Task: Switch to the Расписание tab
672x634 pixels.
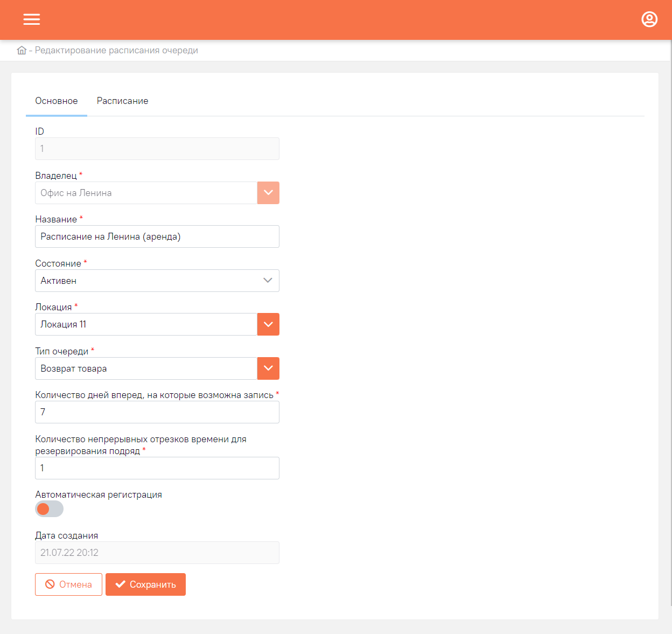Action: pyautogui.click(x=122, y=101)
